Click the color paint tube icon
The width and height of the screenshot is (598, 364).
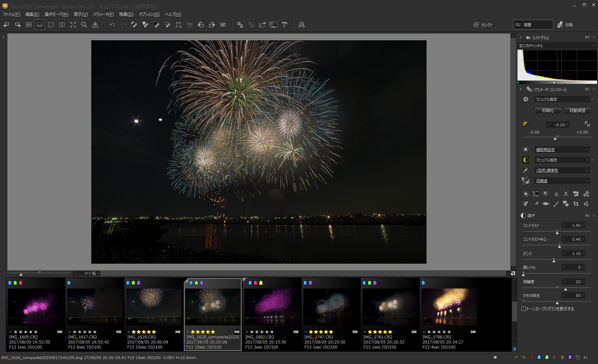(x=526, y=170)
